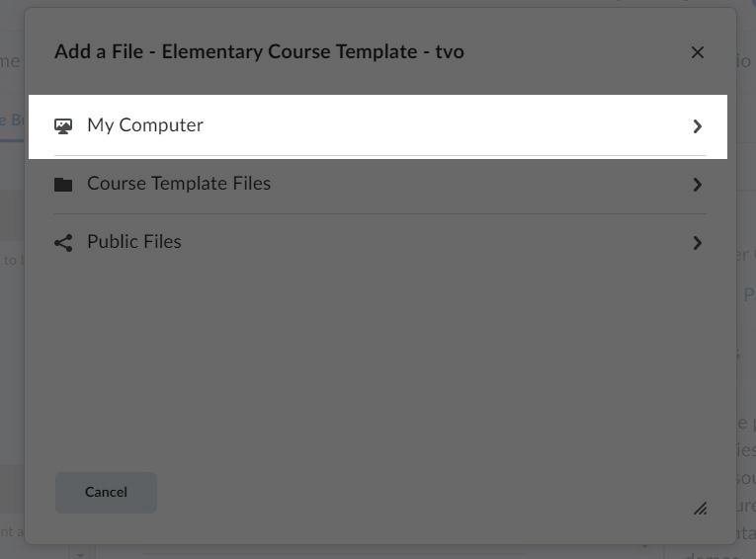Click the My Computer monitor icon
This screenshot has width=756, height=559.
(x=63, y=126)
